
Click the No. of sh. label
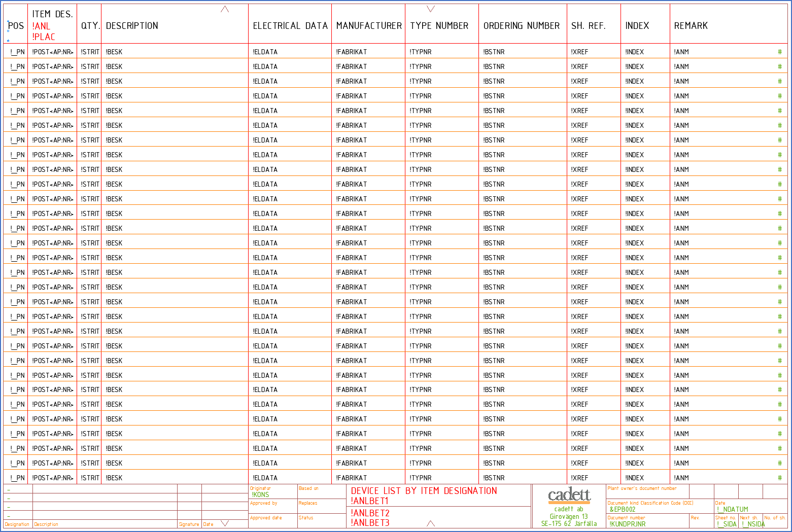[775, 518]
